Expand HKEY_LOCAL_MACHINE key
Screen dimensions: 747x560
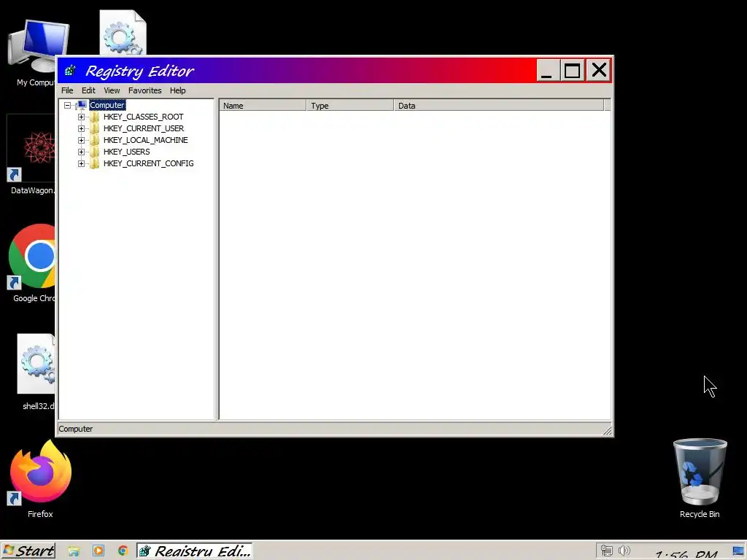(x=81, y=140)
